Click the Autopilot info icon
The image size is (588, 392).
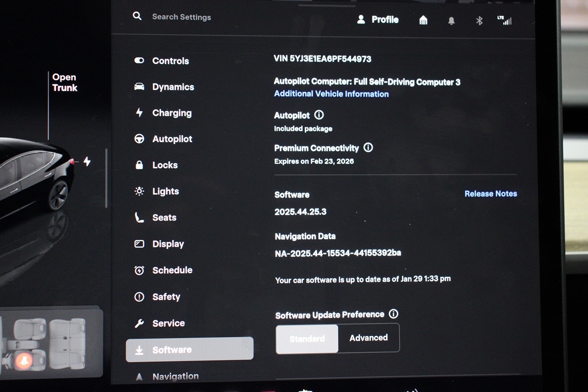319,115
